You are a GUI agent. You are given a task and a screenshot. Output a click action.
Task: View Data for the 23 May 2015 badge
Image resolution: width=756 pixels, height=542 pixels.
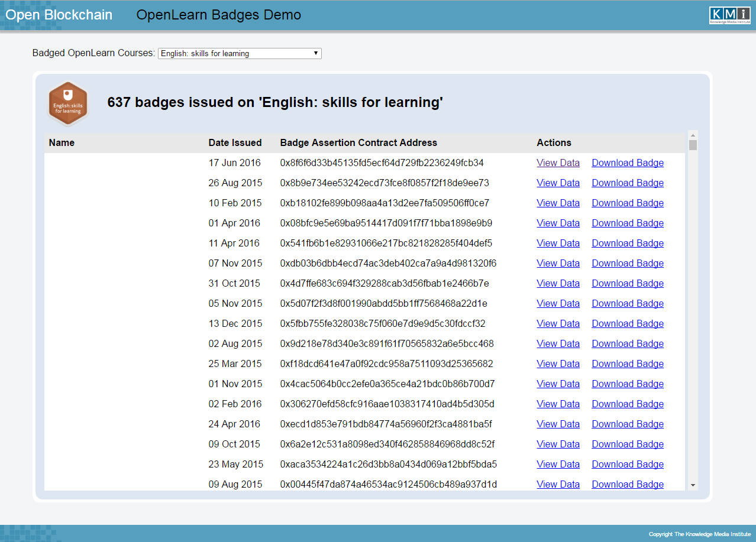coord(558,465)
